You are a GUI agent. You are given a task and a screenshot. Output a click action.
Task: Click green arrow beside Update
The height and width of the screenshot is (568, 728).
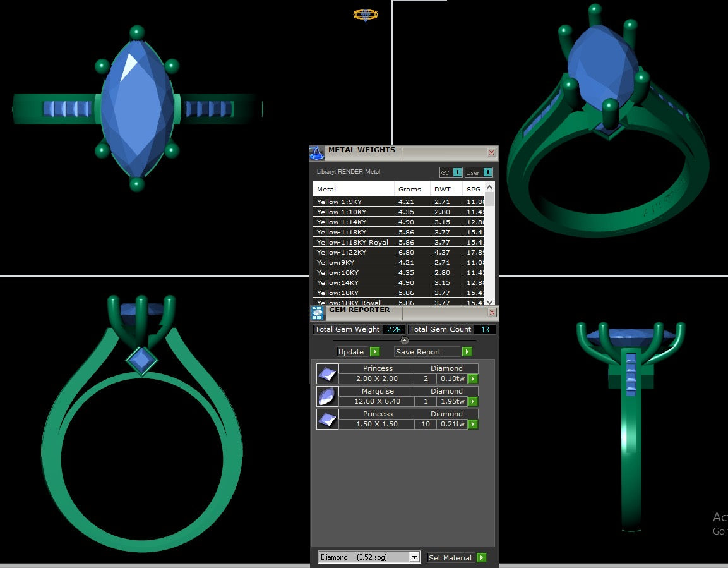(374, 351)
